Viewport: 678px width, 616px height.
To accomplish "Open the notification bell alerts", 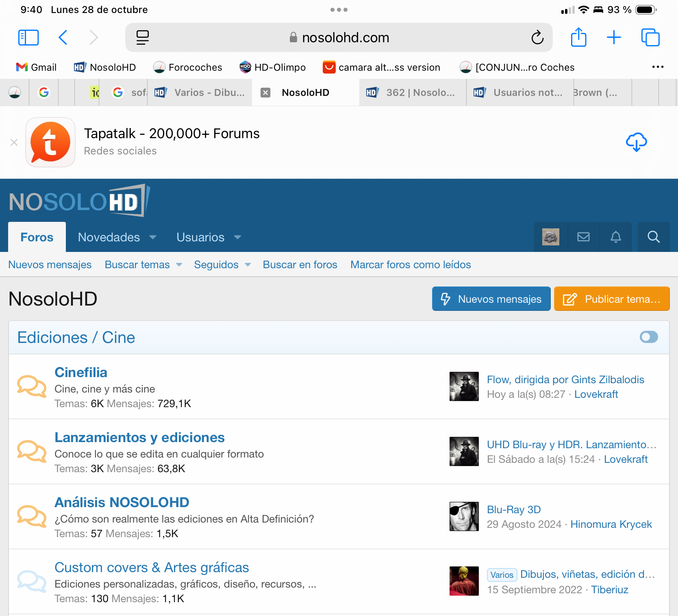I will click(x=616, y=237).
